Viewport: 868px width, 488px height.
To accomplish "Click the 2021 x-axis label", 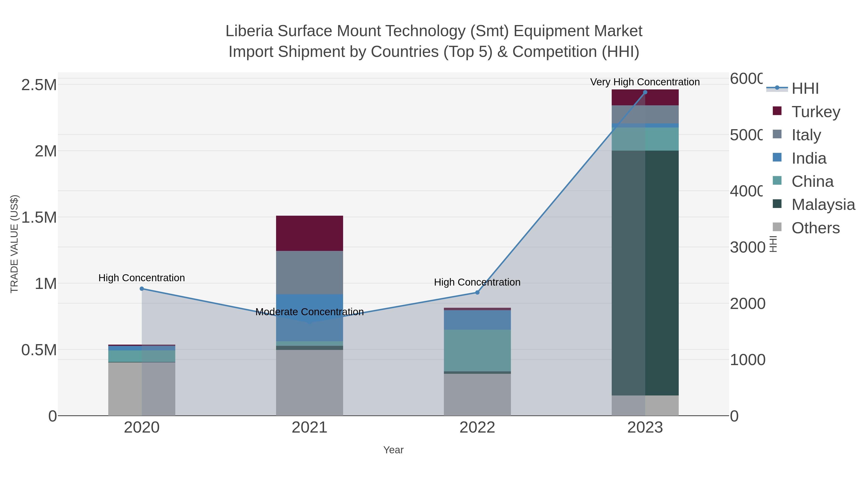I will point(309,428).
